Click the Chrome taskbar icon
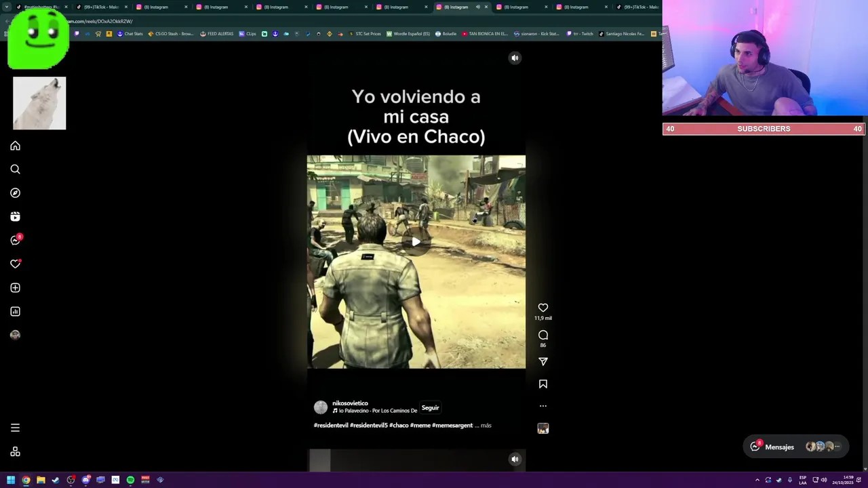Image resolution: width=868 pixels, height=488 pixels. (x=26, y=480)
